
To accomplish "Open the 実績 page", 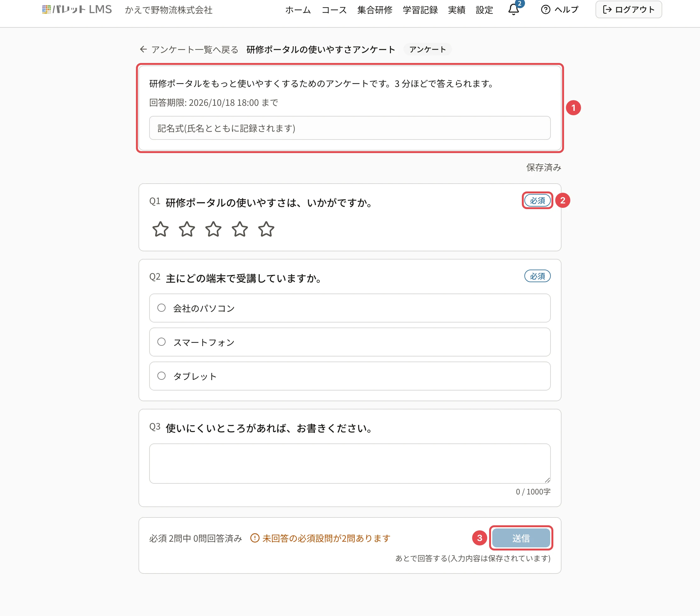I will (456, 10).
